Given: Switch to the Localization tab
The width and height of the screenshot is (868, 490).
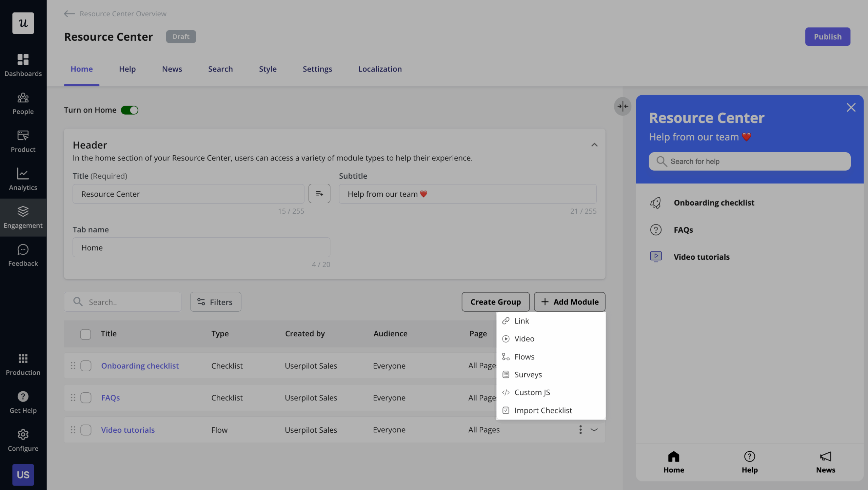Looking at the screenshot, I should (x=380, y=69).
